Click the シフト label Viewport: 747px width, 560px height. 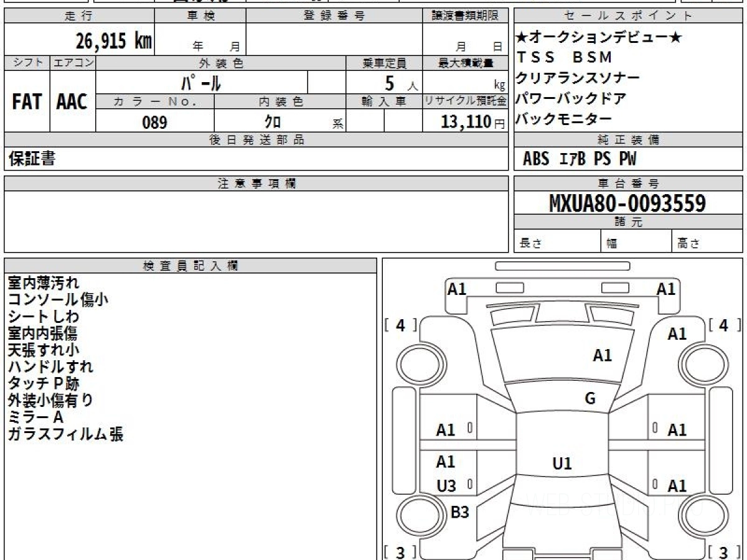(27, 63)
